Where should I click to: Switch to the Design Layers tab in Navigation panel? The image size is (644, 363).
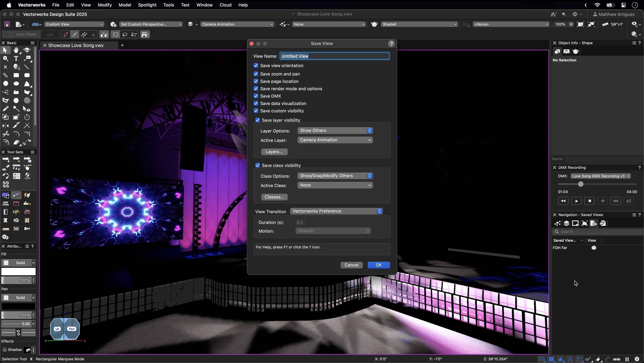pos(566,223)
